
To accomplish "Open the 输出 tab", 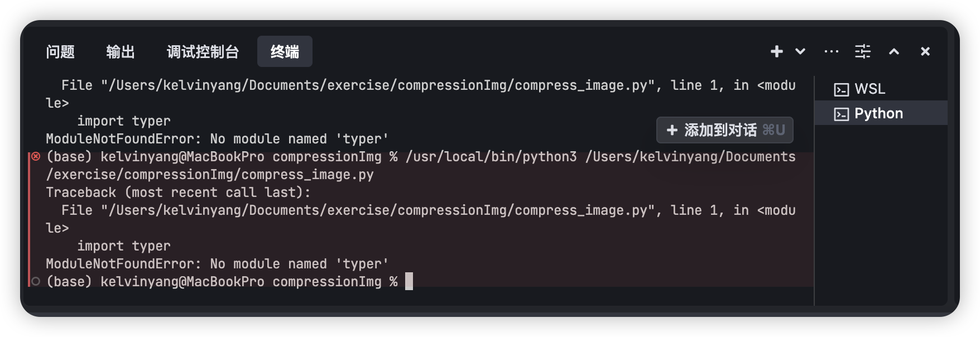I will click(121, 52).
